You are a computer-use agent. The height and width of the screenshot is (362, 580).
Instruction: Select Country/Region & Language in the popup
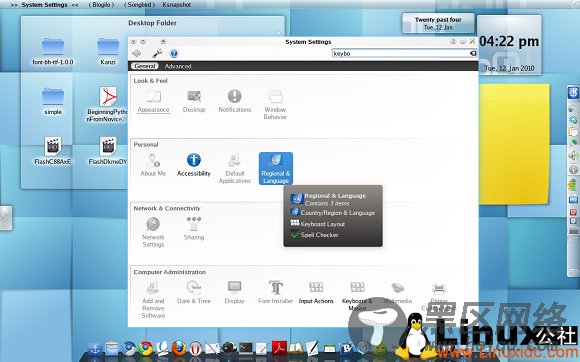pos(333,213)
